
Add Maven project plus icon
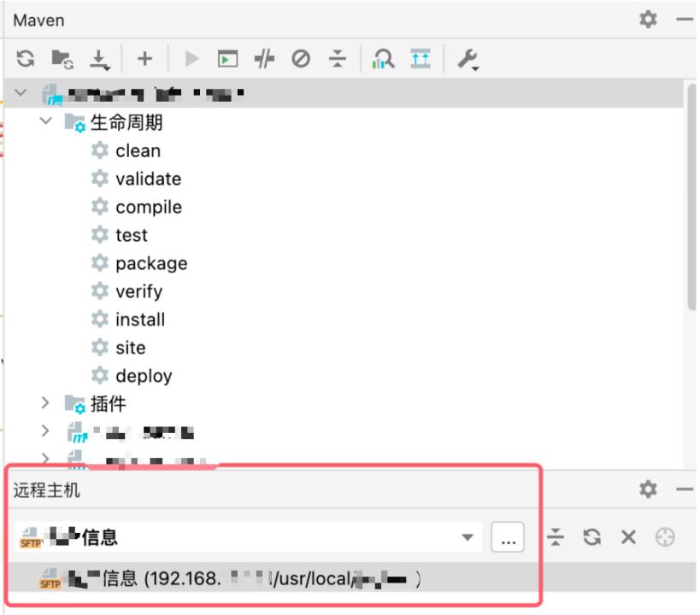coord(144,58)
